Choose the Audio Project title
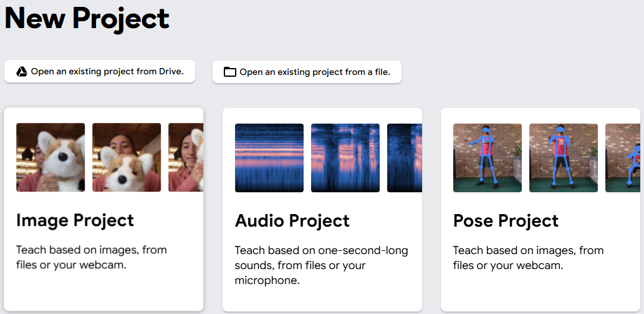Screen dimensions: 644x314 click(x=292, y=221)
